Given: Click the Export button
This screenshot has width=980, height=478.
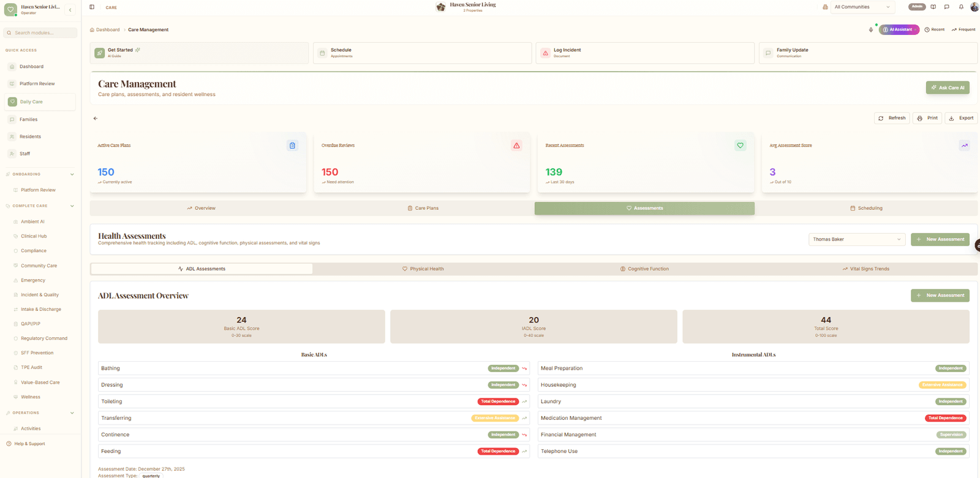Looking at the screenshot, I should click(961, 118).
